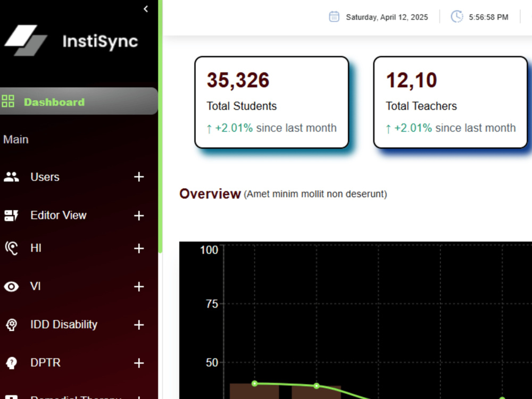Click the DPTR question head icon
532x399 pixels.
tap(11, 363)
